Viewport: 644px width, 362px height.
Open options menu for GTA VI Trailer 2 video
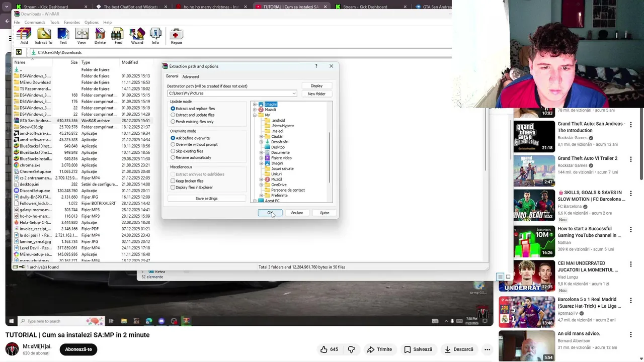tap(630, 159)
